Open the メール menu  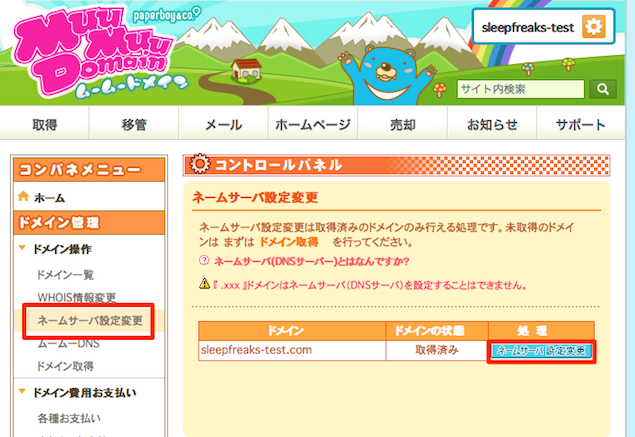tap(224, 124)
